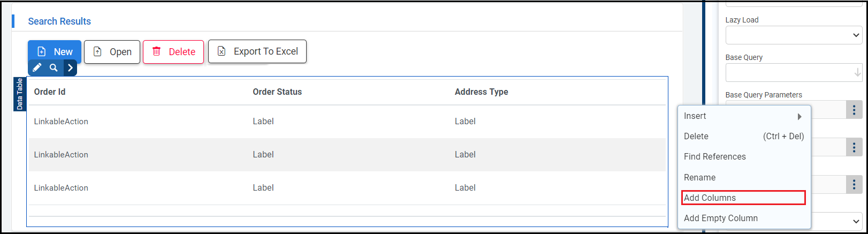868x234 pixels.
Task: Click the right chevron arrow icon
Action: 70,68
